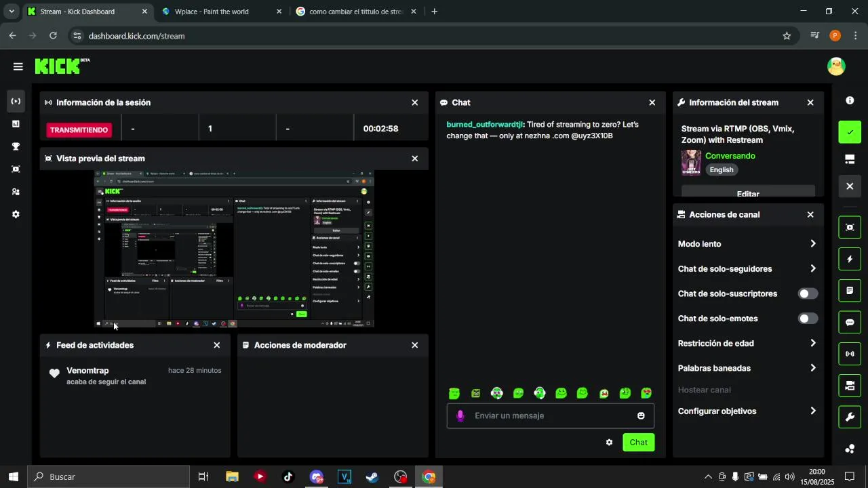Click the X button in the right toolbar
Image resolution: width=868 pixels, height=488 pixels.
(850, 186)
